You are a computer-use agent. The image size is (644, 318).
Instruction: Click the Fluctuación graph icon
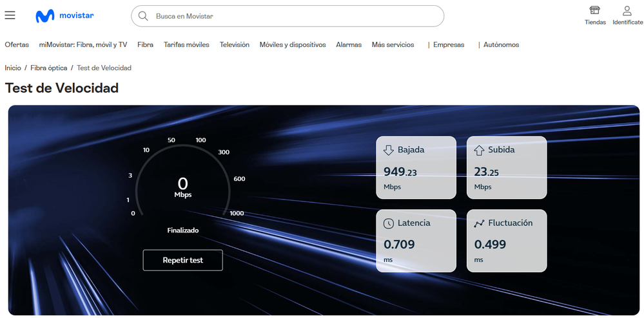pyautogui.click(x=479, y=223)
